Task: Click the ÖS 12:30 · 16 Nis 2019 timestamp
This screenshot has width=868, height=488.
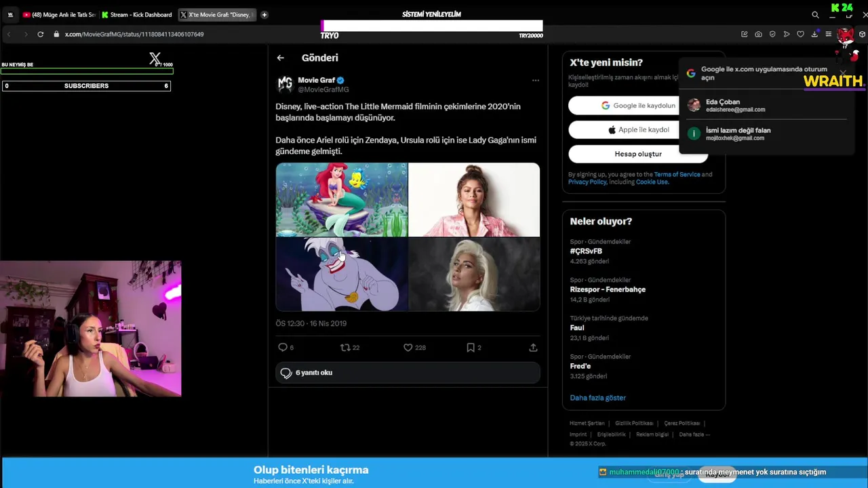Action: 311,324
